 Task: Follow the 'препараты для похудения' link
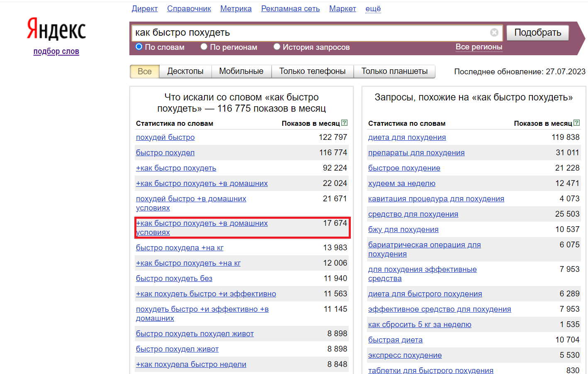pyautogui.click(x=416, y=153)
